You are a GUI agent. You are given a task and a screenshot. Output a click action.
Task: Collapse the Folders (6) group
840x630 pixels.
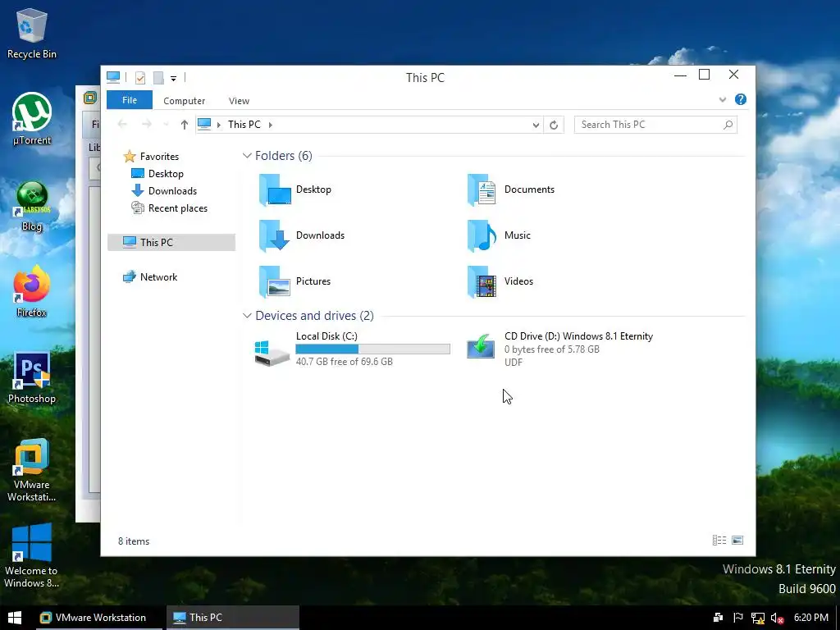click(x=247, y=156)
